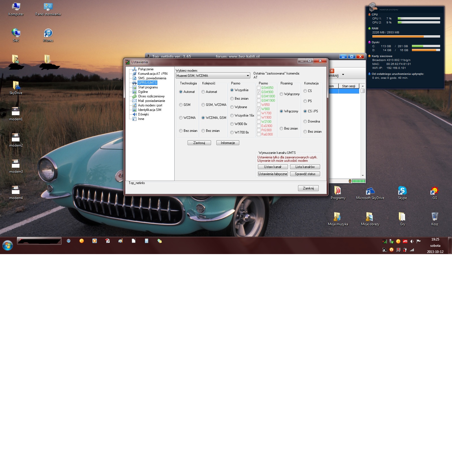The width and height of the screenshot is (452, 476).
Task: Open dropdown arrow next to Zamknij in main window
Action: pyautogui.click(x=343, y=75)
